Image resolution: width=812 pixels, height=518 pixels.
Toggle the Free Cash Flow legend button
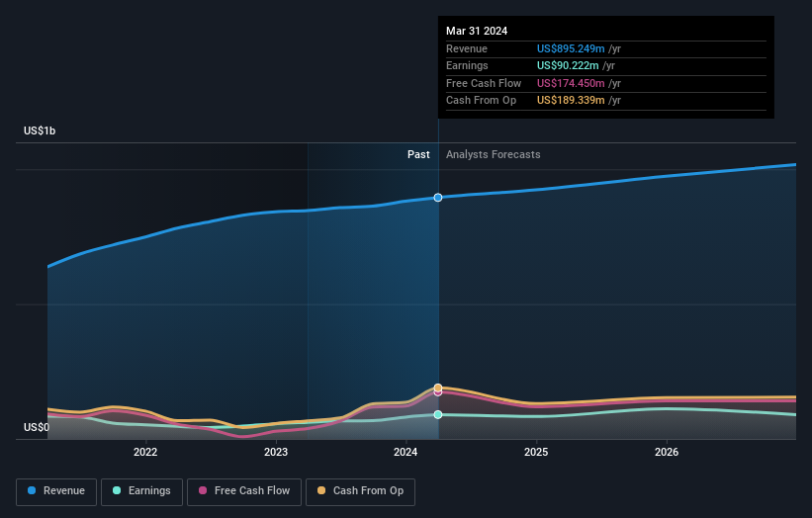pos(244,491)
